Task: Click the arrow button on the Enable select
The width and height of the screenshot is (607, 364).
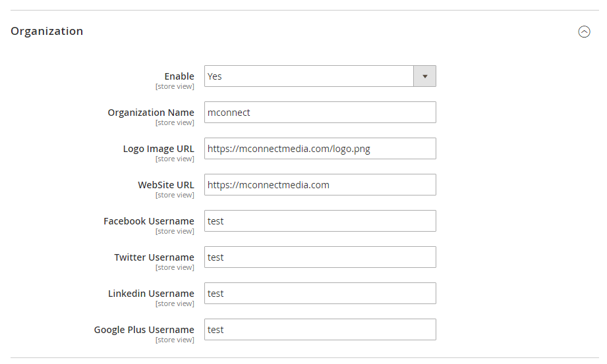Action: coord(424,76)
